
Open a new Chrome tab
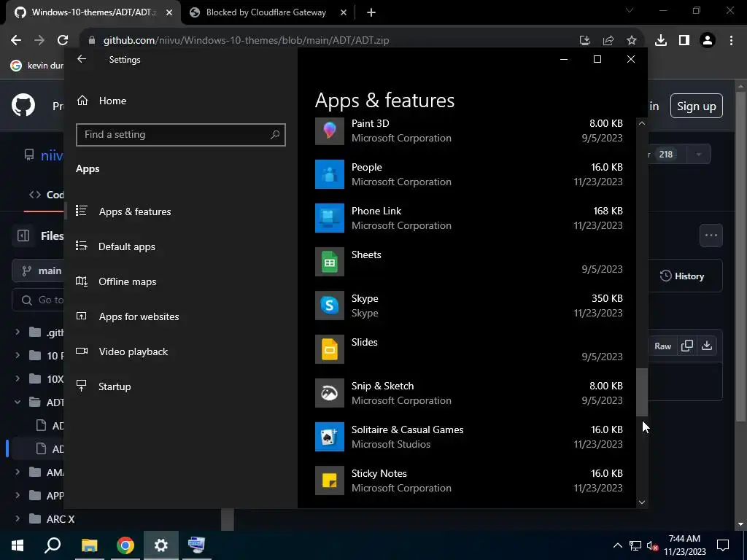click(x=371, y=12)
